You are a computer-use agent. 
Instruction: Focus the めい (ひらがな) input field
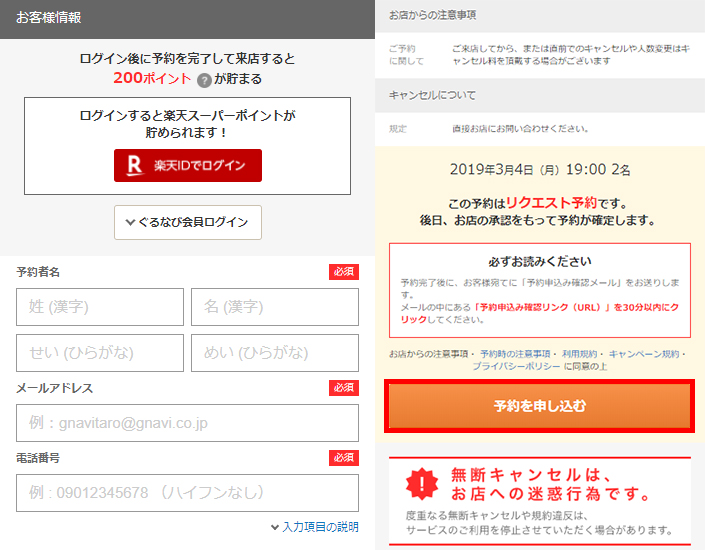click(275, 353)
